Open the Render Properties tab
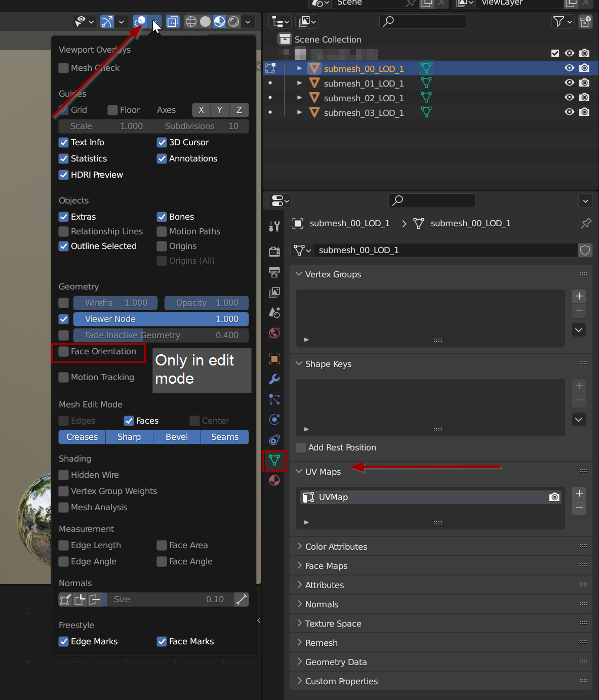 [274, 252]
